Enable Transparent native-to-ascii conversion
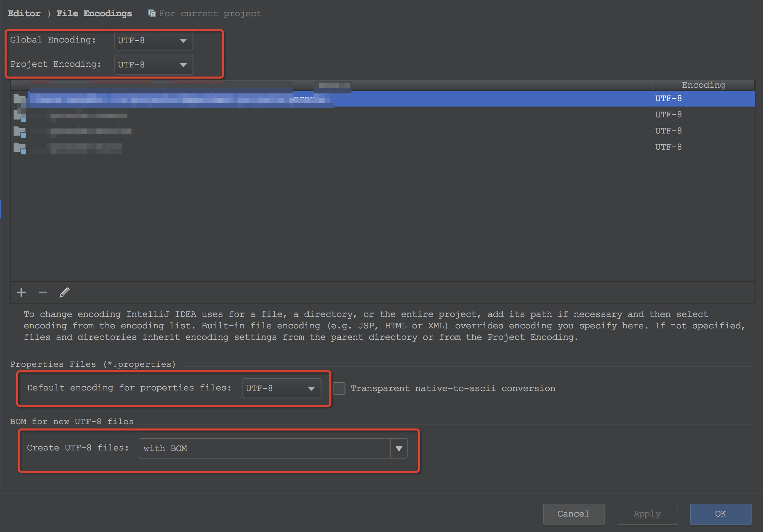 pyautogui.click(x=339, y=388)
